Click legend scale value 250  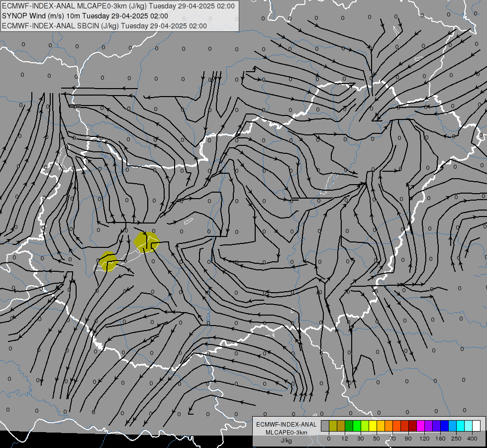(456, 439)
